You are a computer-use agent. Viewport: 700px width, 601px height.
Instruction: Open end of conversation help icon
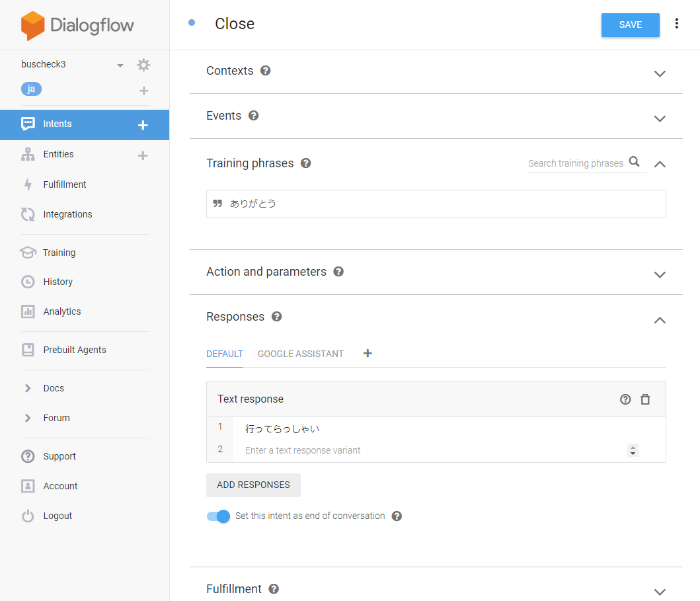tap(397, 516)
